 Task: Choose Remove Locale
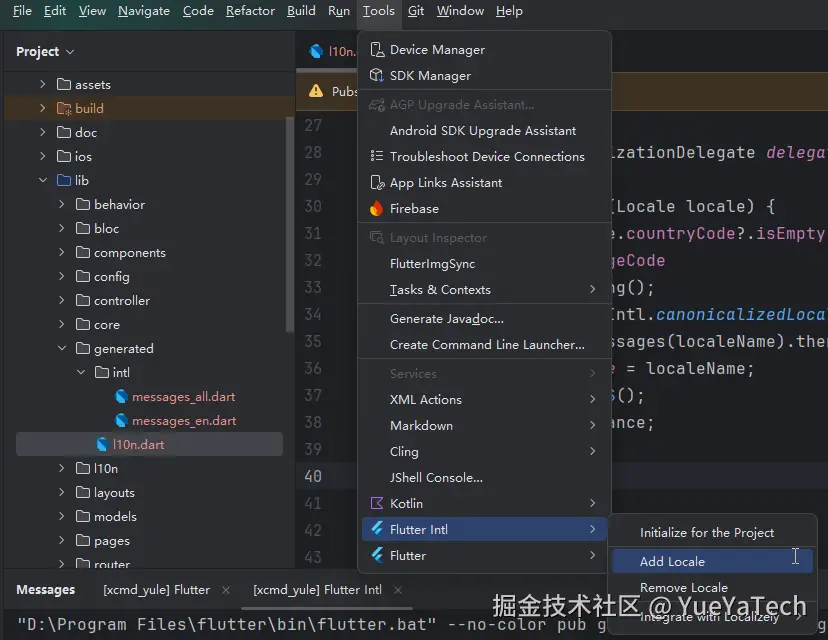[x=712, y=588]
